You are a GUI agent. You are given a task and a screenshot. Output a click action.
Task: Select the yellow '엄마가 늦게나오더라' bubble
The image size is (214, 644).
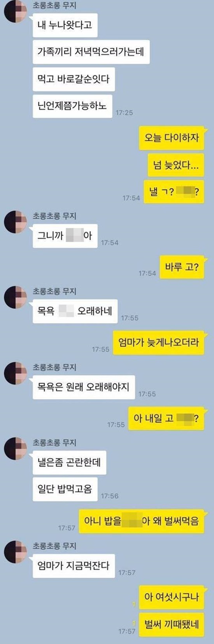click(158, 343)
